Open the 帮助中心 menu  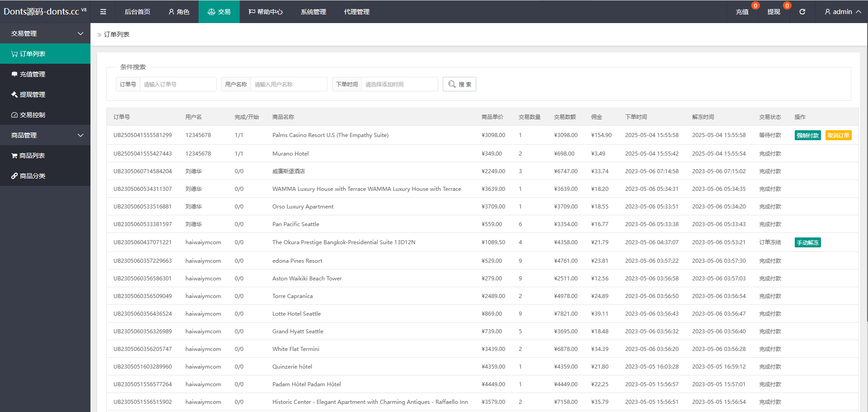pos(266,12)
